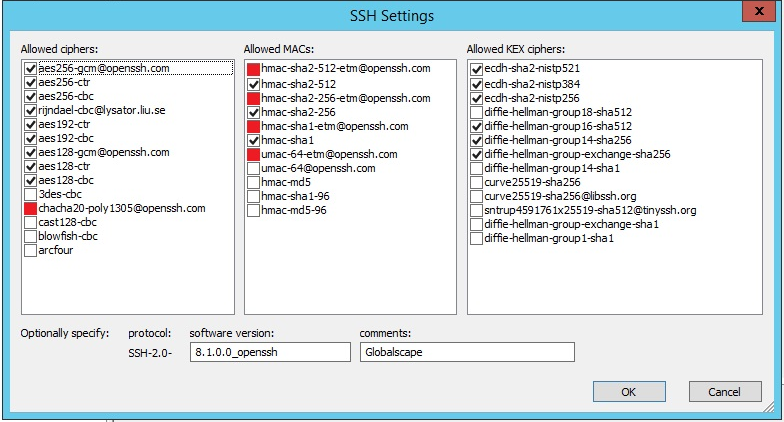Enable diffie-hellman-group18-sha512 KEX cipher
The height and width of the screenshot is (422, 784).
click(x=477, y=112)
